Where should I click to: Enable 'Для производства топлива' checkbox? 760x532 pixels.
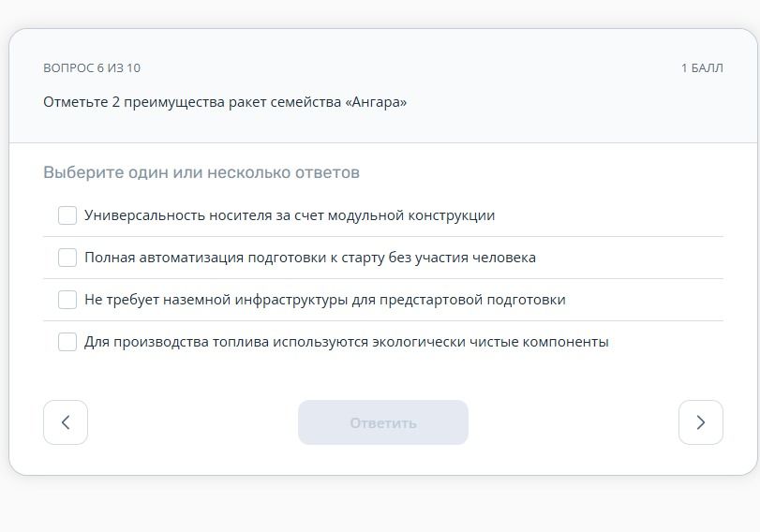tap(67, 342)
